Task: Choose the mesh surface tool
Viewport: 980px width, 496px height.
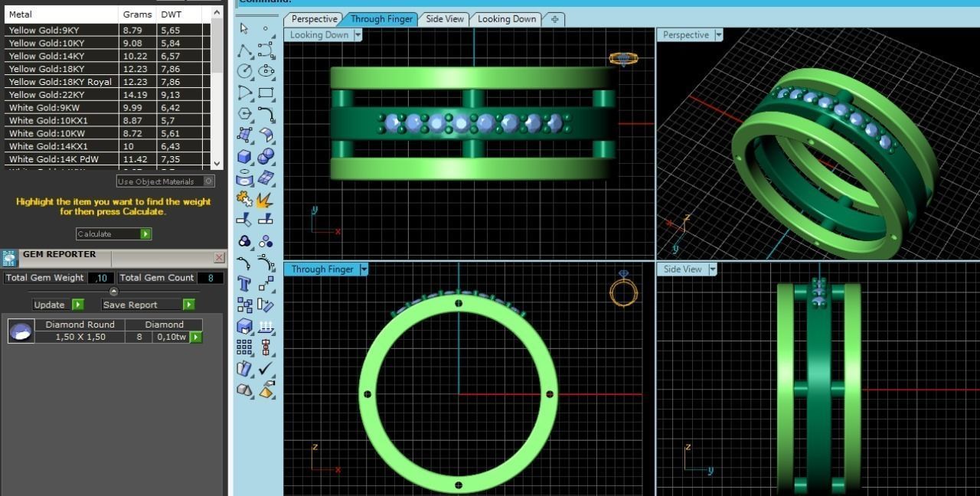Action: pos(266,178)
